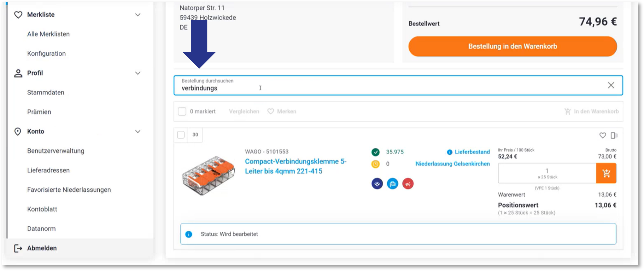Click the info icon in status box
The width and height of the screenshot is (644, 271).
188,234
